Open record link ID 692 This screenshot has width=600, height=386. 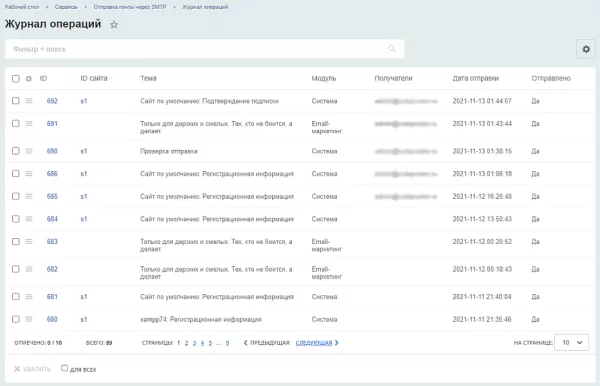52,101
